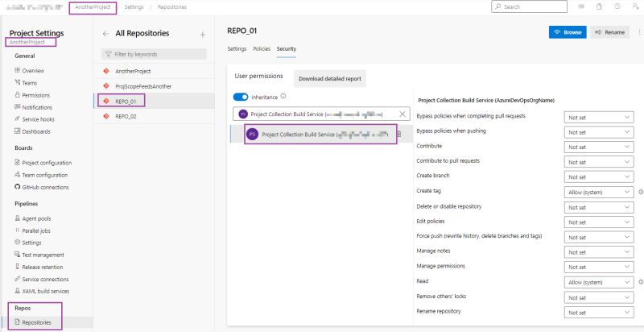Open Remove others' locks dropdown
Viewport: 644px width, 332px height.
click(599, 297)
